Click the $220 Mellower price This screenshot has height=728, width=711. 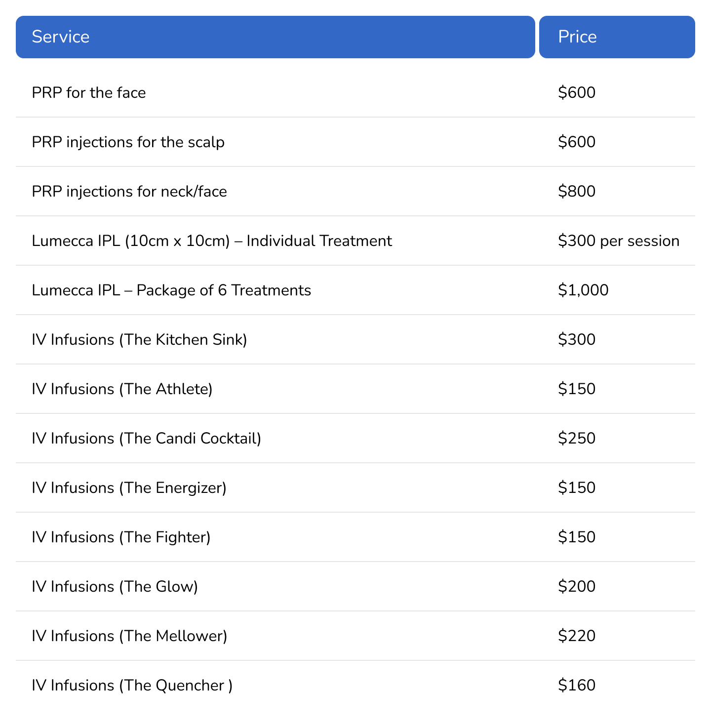pyautogui.click(x=577, y=636)
